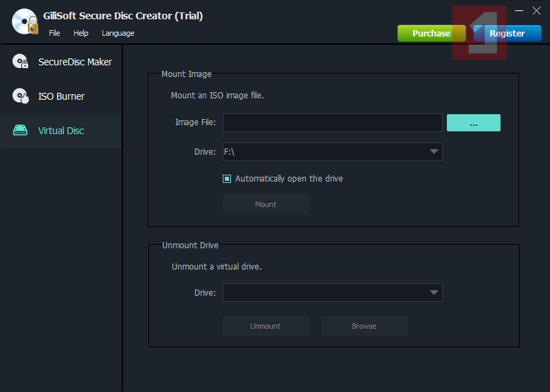Open the Help menu
The width and height of the screenshot is (550, 392).
(x=80, y=33)
